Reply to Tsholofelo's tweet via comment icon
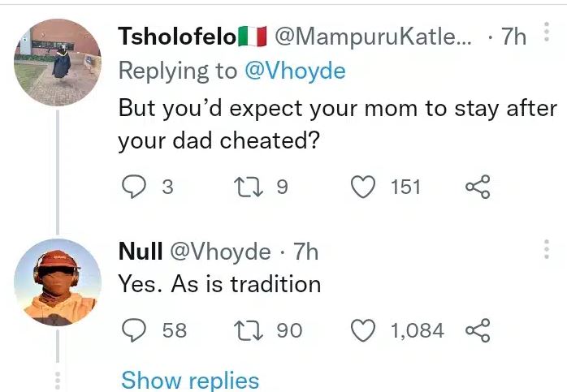This screenshot has height=392, width=567. pyautogui.click(x=134, y=187)
